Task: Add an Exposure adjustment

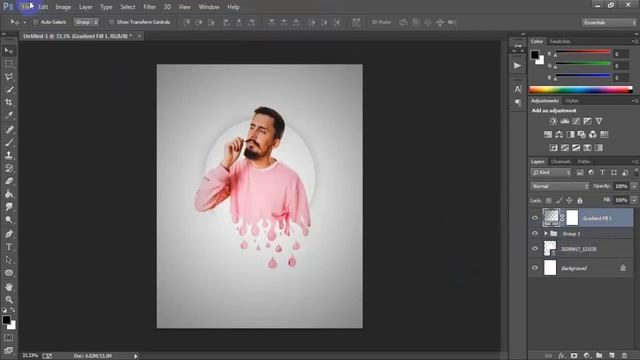Action: click(587, 121)
